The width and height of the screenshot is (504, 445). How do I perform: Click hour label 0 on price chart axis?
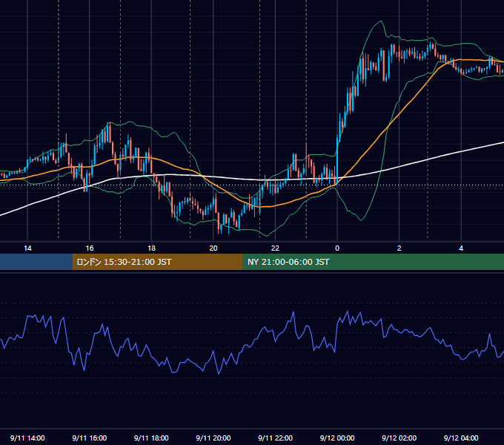pos(337,248)
